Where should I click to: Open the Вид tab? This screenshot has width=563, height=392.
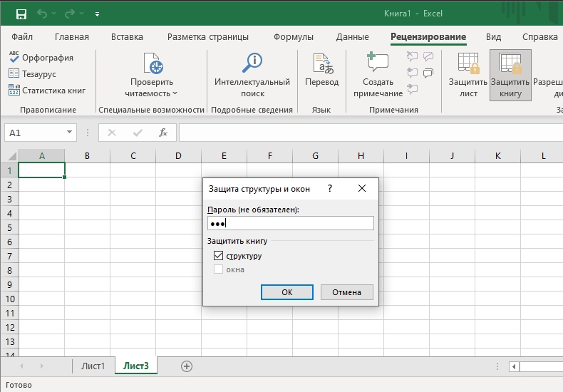click(x=493, y=36)
